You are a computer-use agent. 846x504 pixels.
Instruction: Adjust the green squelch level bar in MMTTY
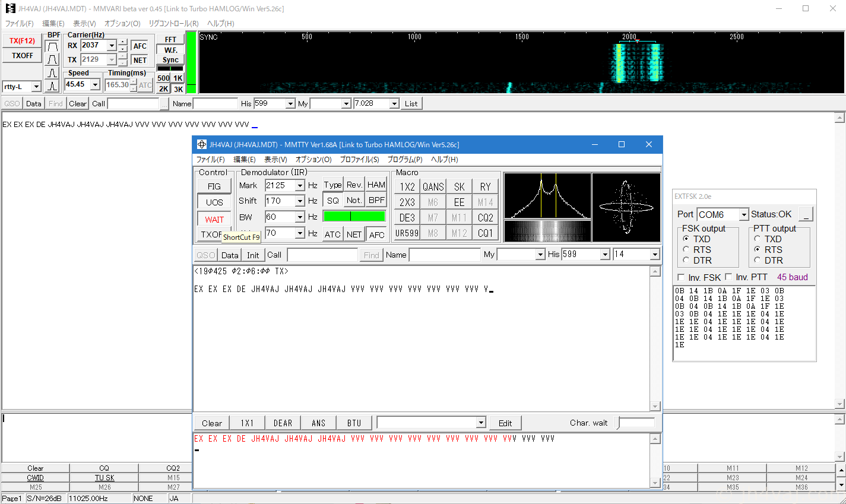coord(354,216)
